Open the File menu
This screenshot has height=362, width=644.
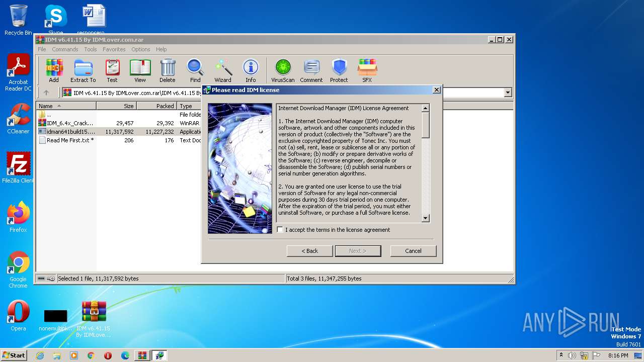tap(42, 49)
